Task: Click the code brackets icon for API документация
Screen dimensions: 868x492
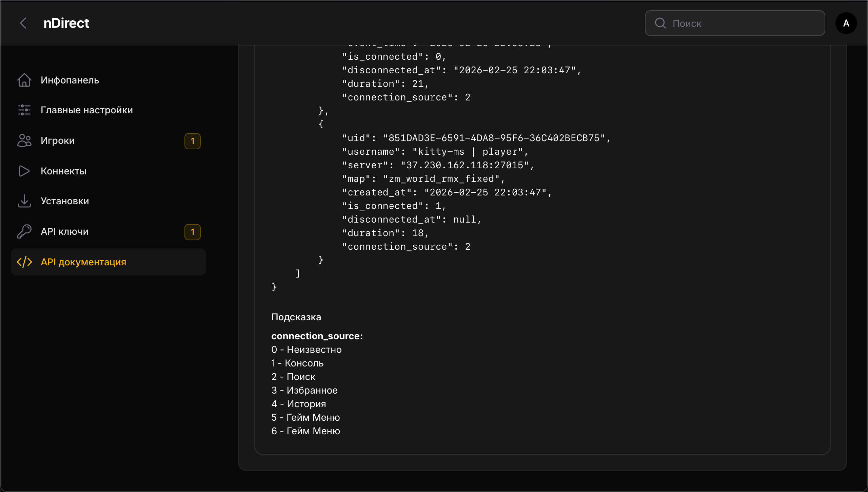Action: pyautogui.click(x=24, y=262)
